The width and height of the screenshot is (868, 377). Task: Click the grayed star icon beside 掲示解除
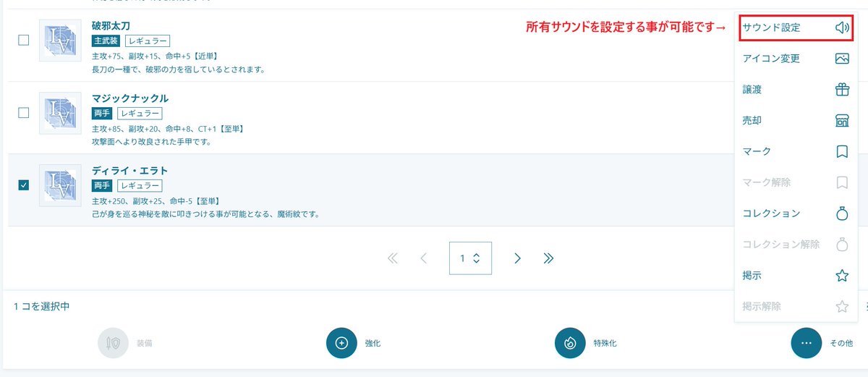841,307
